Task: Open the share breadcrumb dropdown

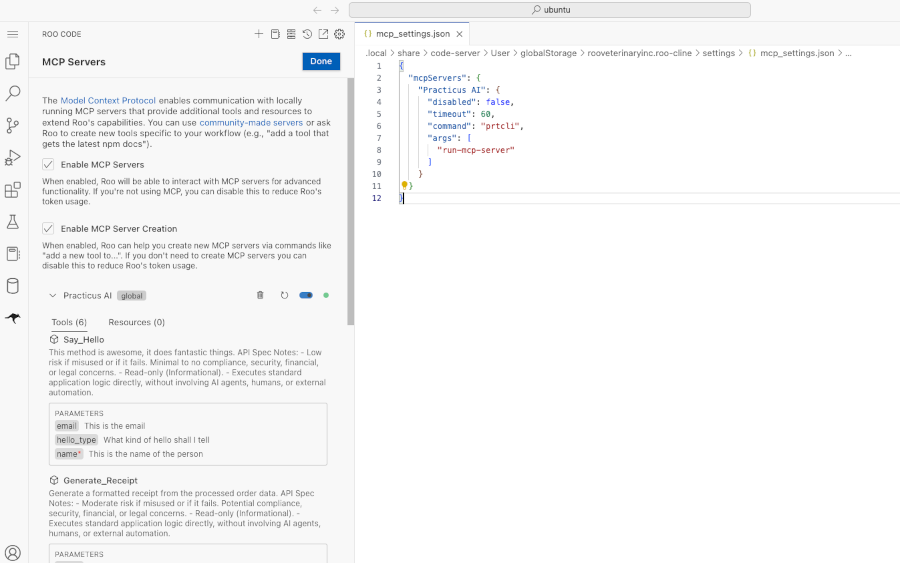Action: pos(409,53)
